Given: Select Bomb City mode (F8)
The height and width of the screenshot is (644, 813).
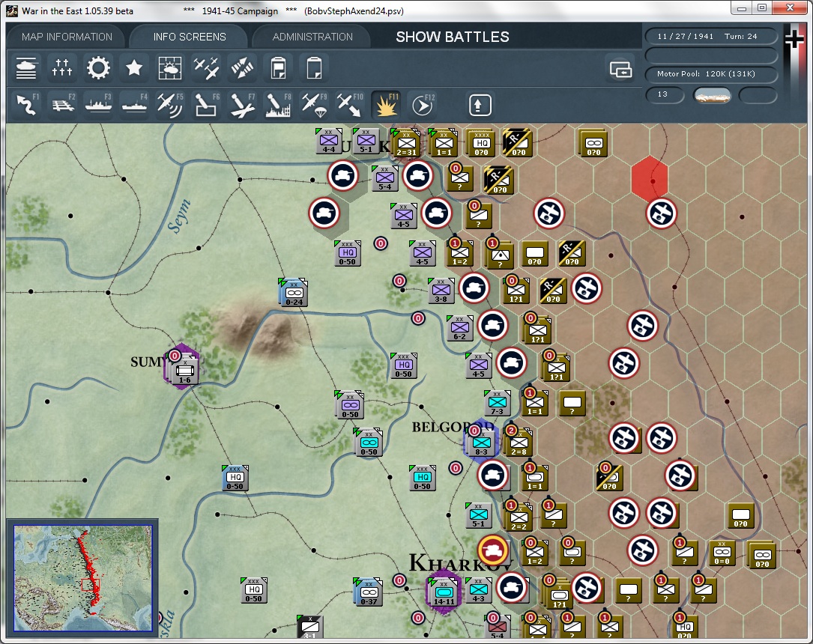Looking at the screenshot, I should click(279, 105).
